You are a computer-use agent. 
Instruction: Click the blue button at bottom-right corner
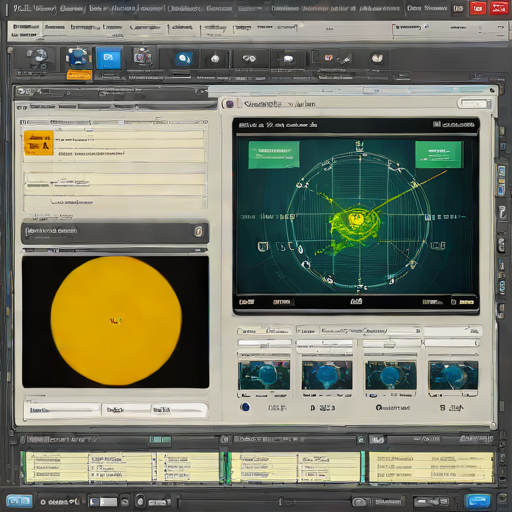pos(478,501)
